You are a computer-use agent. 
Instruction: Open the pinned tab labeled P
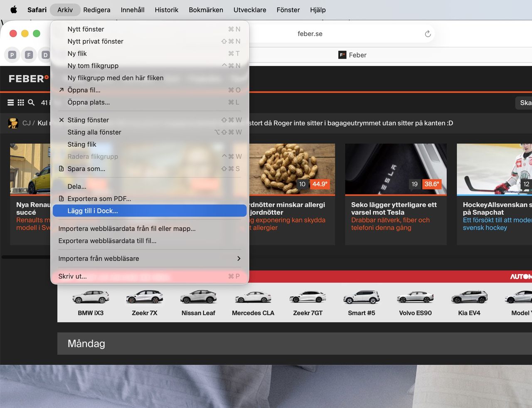click(x=12, y=55)
